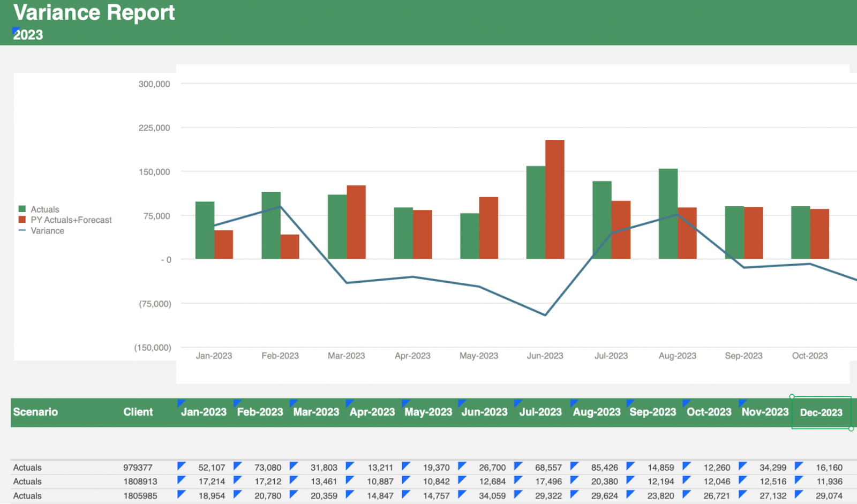Select the 85,426 value cell
This screenshot has width=857, height=504.
[x=604, y=468]
